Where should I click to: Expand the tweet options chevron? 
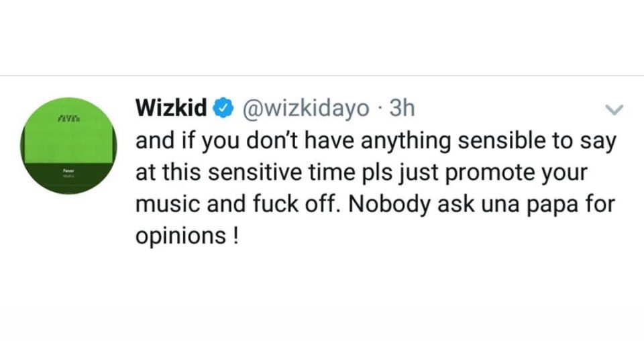point(614,109)
